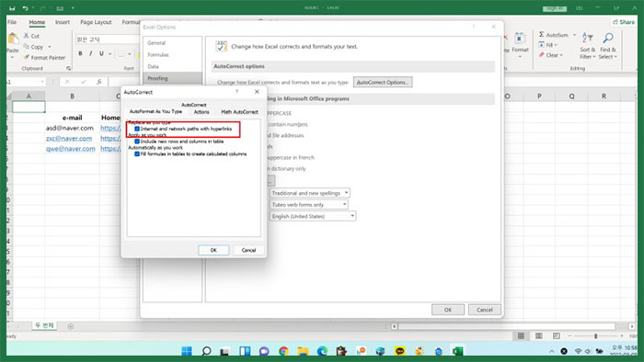Adjust the zoom slider in status bar
The image size is (644, 362).
tap(595, 335)
